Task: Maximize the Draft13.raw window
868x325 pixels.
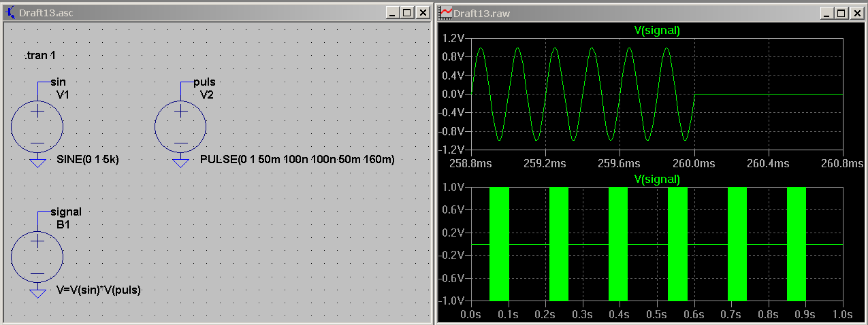Action: (841, 12)
